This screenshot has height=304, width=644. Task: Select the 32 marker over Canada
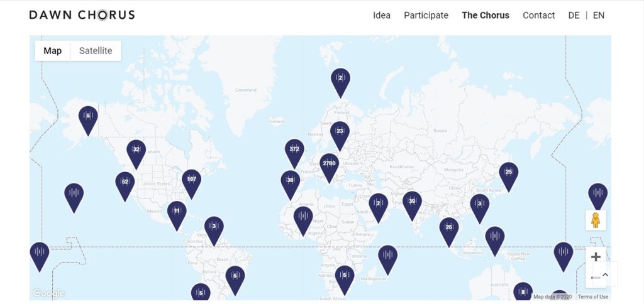pyautogui.click(x=136, y=153)
